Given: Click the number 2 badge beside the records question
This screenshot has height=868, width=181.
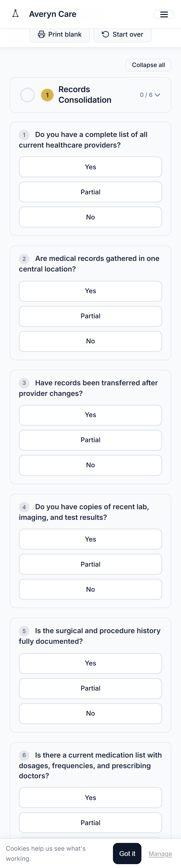Looking at the screenshot, I should point(24,259).
